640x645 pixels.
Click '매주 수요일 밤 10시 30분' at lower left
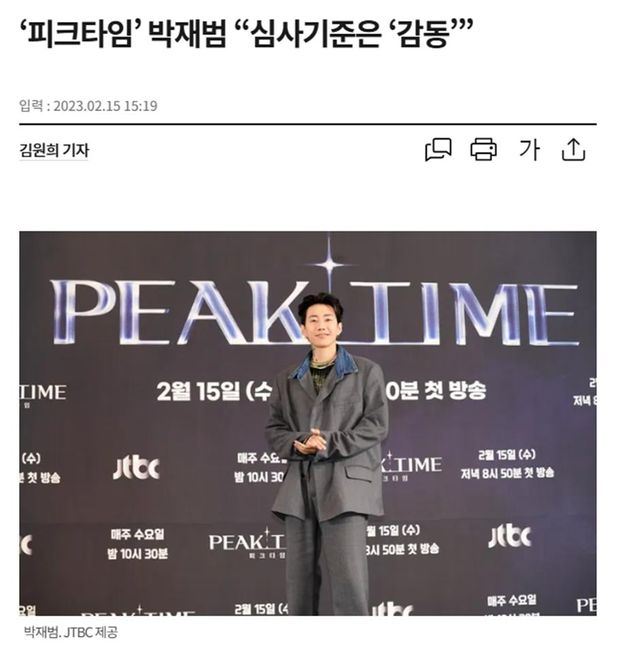point(137,544)
